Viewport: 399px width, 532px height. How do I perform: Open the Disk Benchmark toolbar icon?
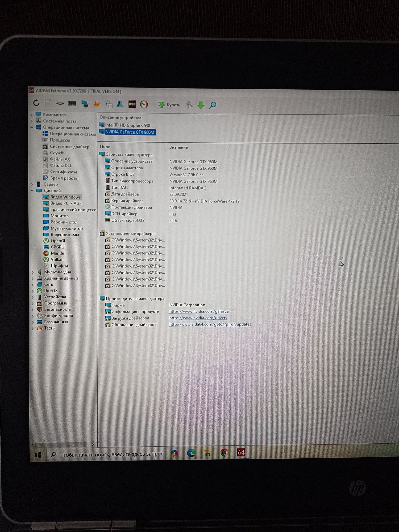[60, 103]
